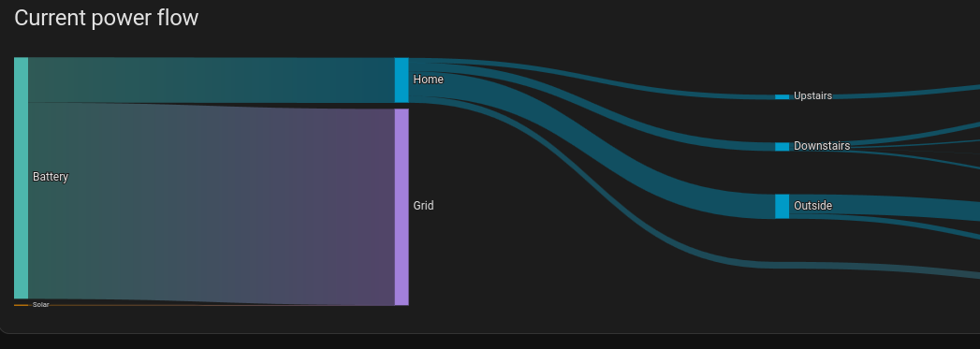Click the blue Home node bar
Viewport: 980px width, 349px height.
click(x=402, y=80)
